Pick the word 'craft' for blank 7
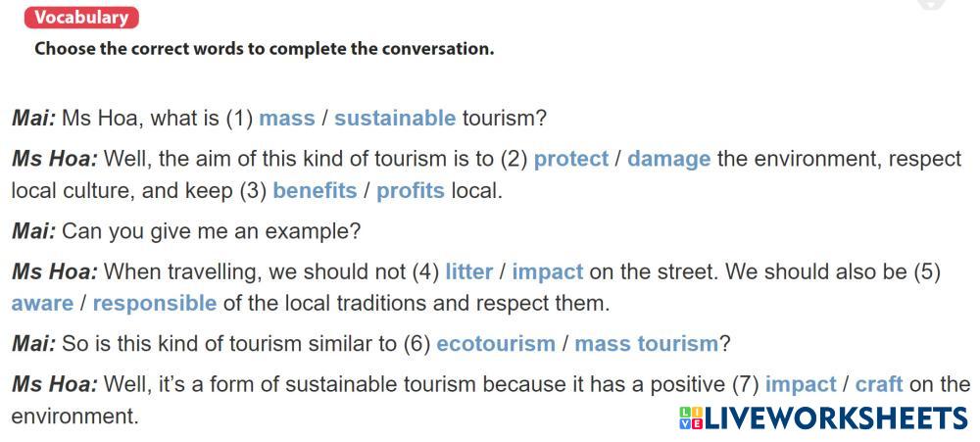Viewport: 980px width, 442px height. click(x=878, y=384)
